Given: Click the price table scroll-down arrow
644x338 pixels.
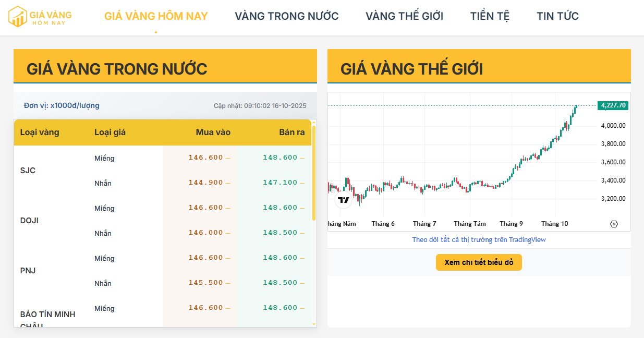Looking at the screenshot, I should [x=314, y=324].
